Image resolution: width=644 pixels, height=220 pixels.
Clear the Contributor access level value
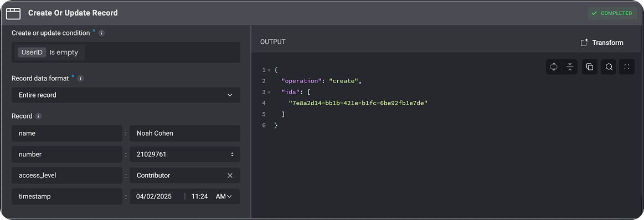pos(230,176)
